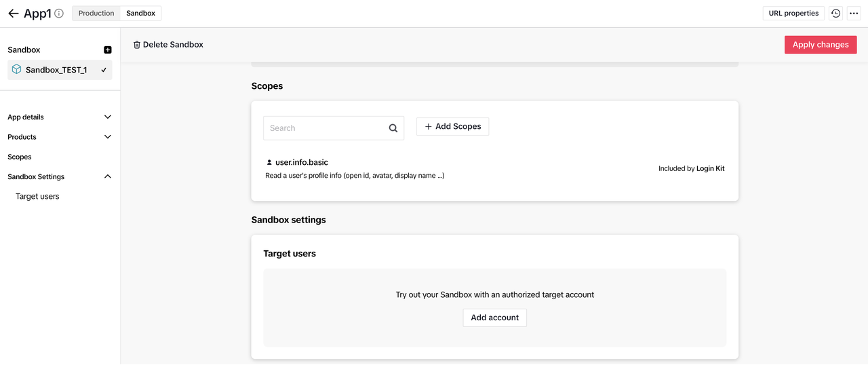Click the Apply changes button

[x=821, y=45]
